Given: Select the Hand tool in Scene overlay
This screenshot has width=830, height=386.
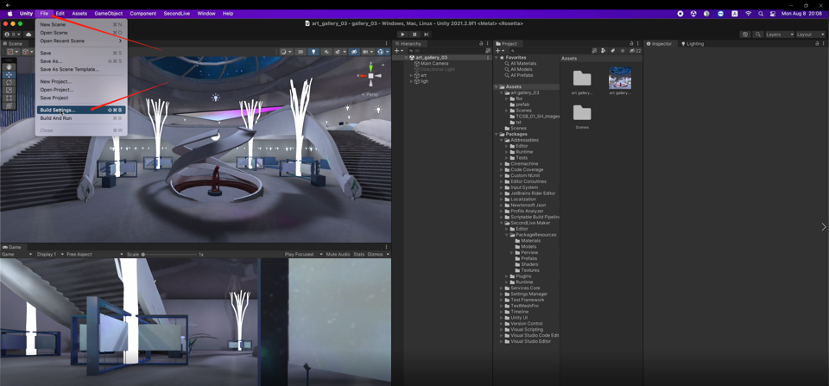Looking at the screenshot, I should (9, 67).
